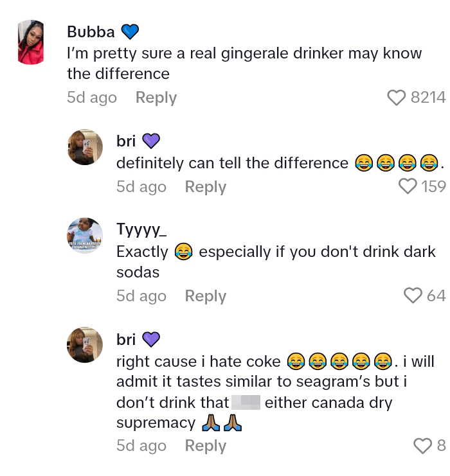Tap heart on bri's 'definitely can tell' reply
450x476 pixels.
[408, 186]
